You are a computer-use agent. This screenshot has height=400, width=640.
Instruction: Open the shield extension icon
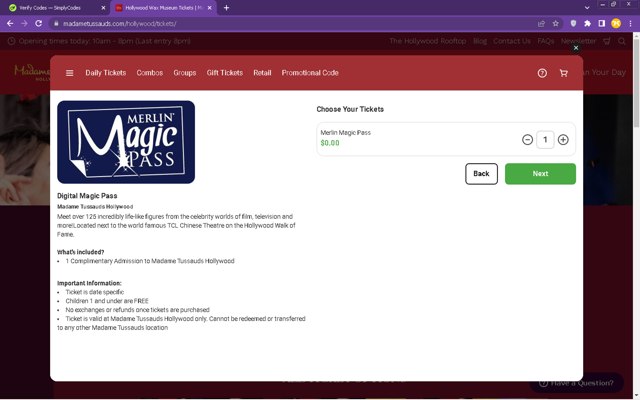click(x=573, y=24)
